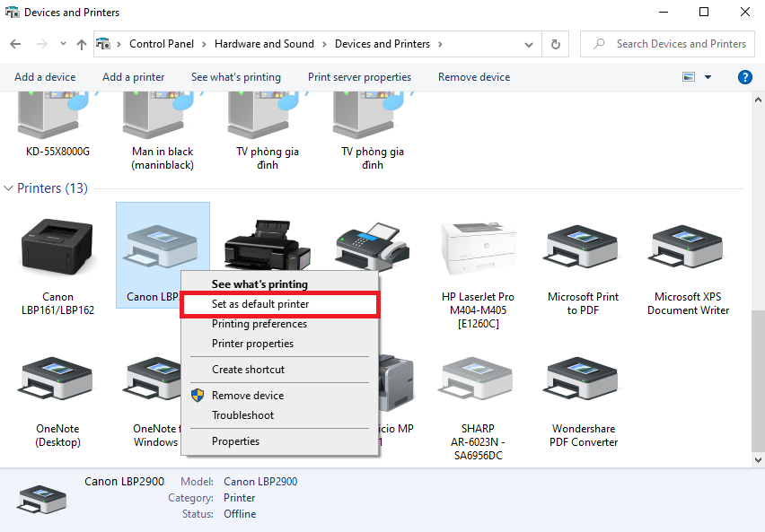Click the scrollbar down arrow
The width and height of the screenshot is (765, 532).
pos(758,459)
